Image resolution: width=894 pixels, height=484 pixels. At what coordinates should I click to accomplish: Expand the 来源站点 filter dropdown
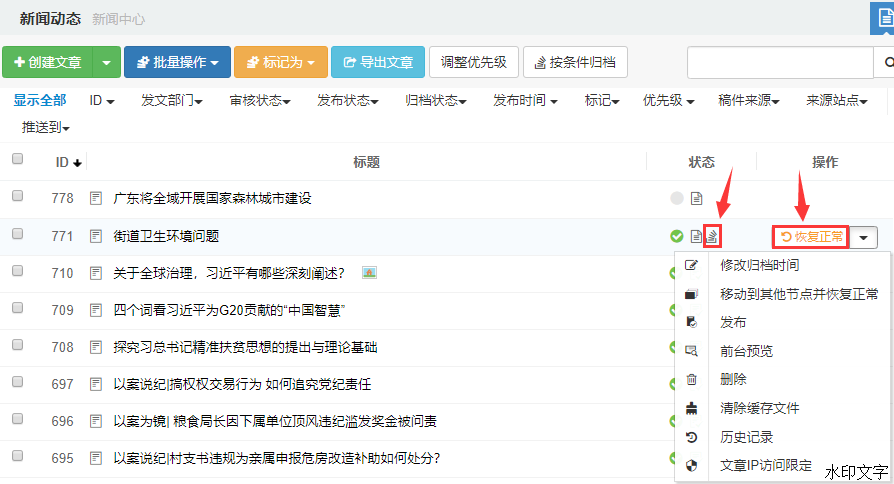836,100
